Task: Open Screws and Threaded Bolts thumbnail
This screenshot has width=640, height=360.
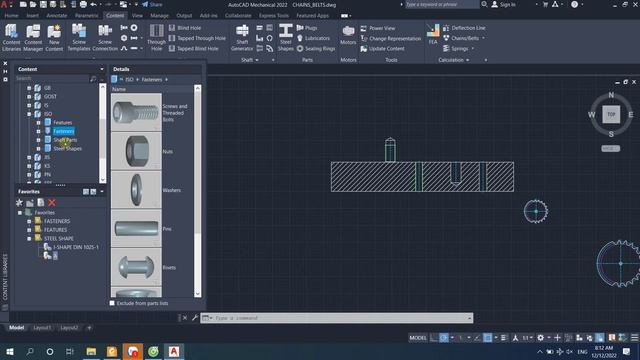Action: [x=136, y=112]
